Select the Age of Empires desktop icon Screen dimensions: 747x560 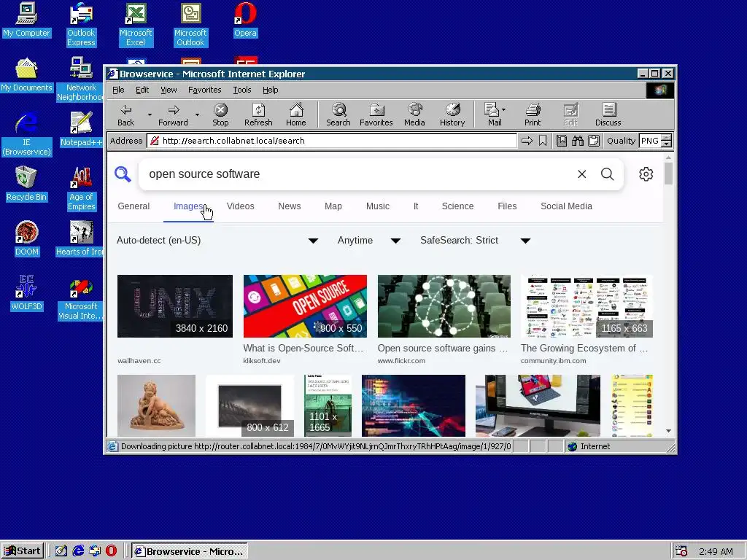coord(82,190)
